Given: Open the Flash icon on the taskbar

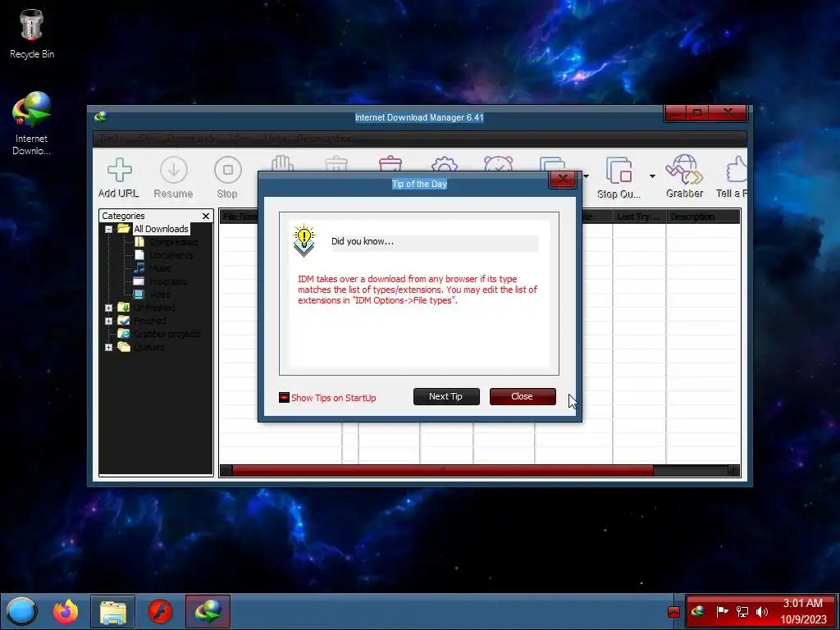Looking at the screenshot, I should coord(160,611).
